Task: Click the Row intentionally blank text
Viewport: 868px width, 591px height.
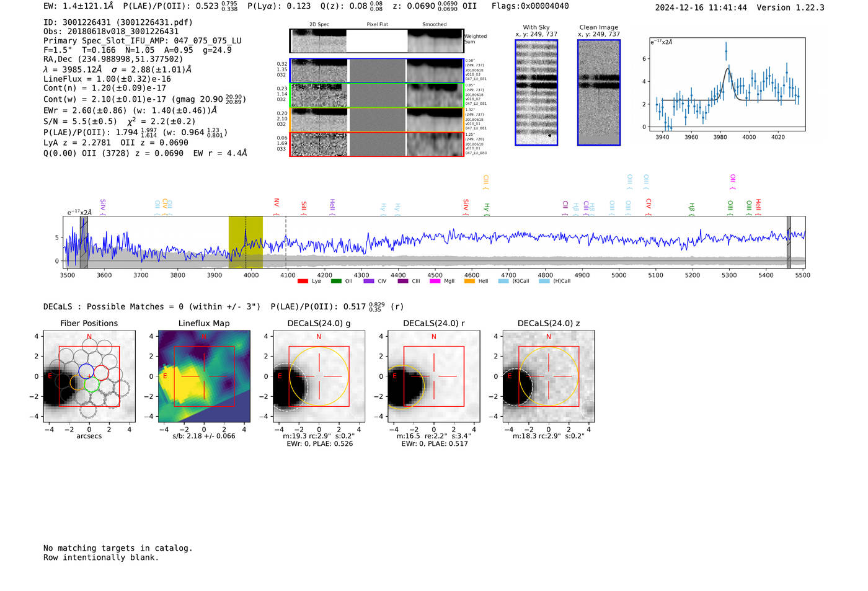Action: point(101,558)
